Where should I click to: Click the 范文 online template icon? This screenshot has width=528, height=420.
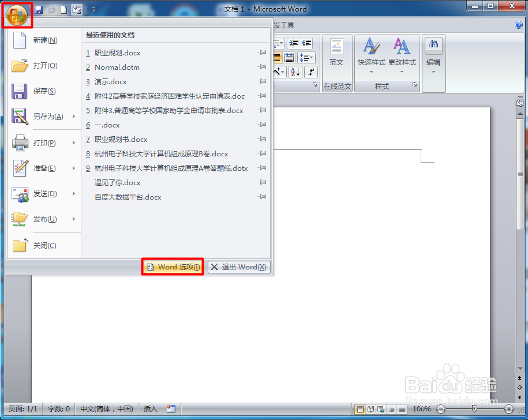point(336,52)
